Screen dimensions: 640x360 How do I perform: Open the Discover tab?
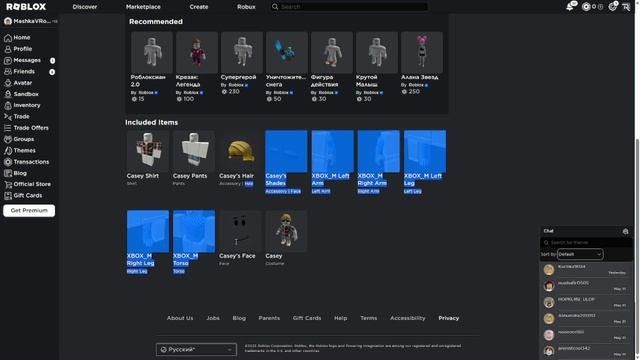point(85,7)
